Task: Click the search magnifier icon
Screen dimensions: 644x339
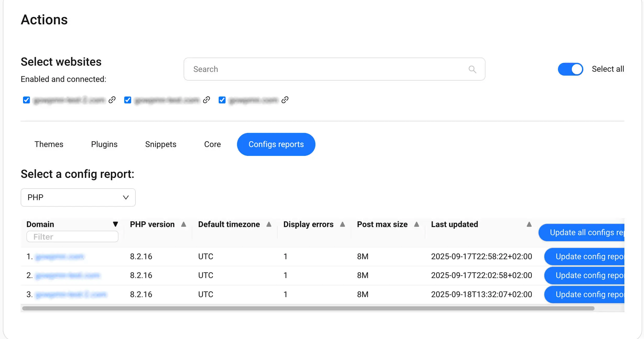Action: (x=472, y=69)
